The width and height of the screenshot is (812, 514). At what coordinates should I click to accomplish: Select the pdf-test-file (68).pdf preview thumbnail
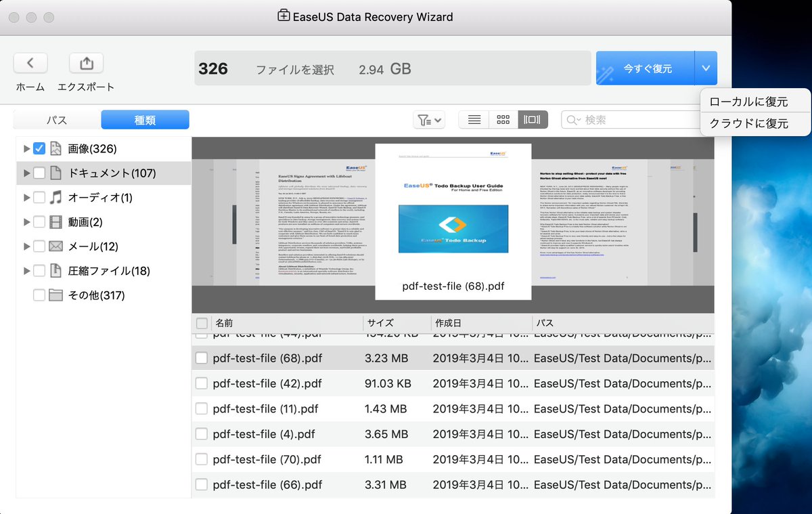pyautogui.click(x=453, y=221)
